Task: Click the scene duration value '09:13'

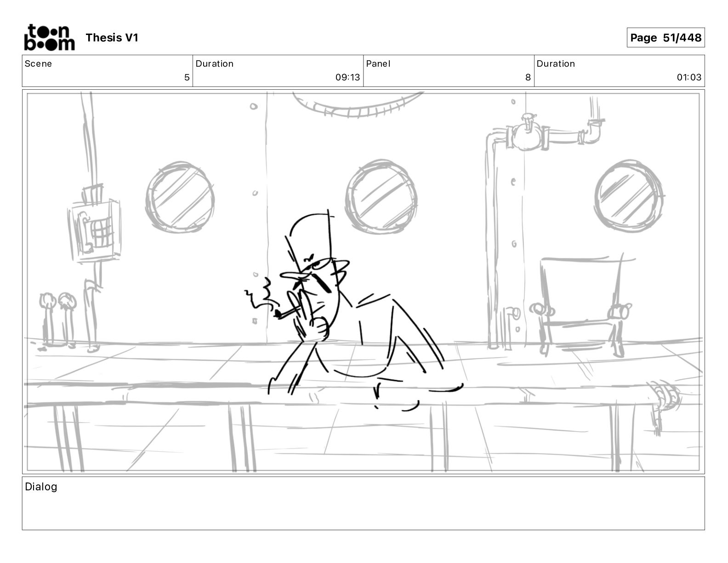Action: click(347, 77)
